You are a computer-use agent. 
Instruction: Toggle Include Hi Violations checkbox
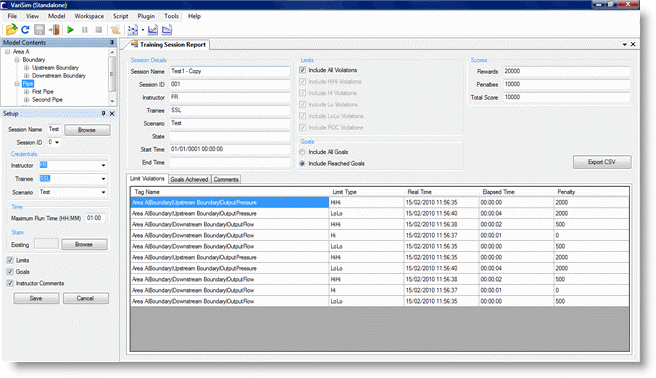(x=302, y=93)
